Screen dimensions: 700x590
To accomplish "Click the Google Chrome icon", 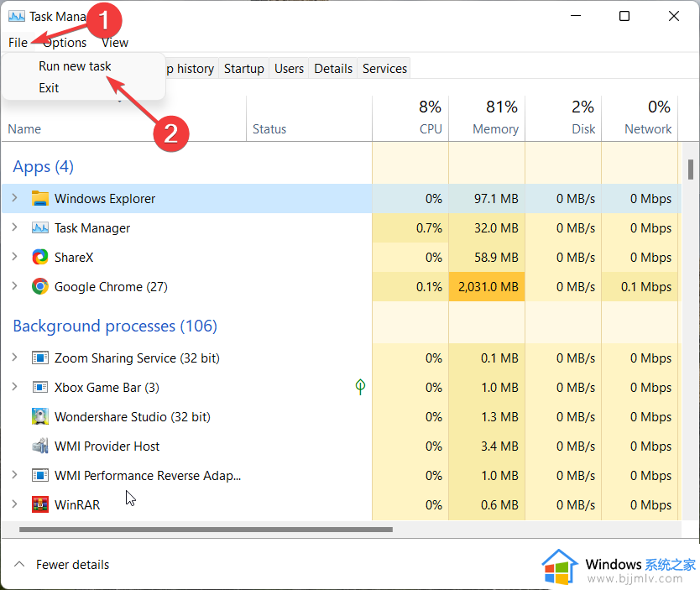I will 40,286.
